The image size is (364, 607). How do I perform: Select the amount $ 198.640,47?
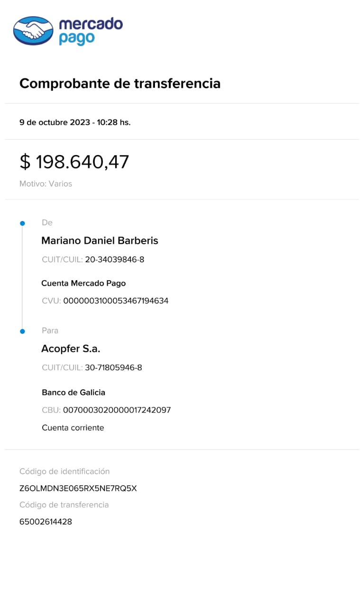74,162
